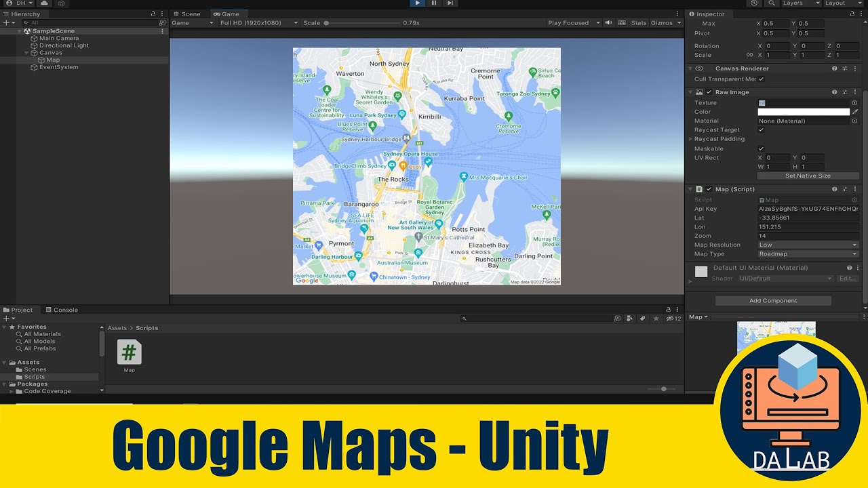Screen dimensions: 868x488
Task: Open the Play Focused dropdown
Action: click(574, 22)
